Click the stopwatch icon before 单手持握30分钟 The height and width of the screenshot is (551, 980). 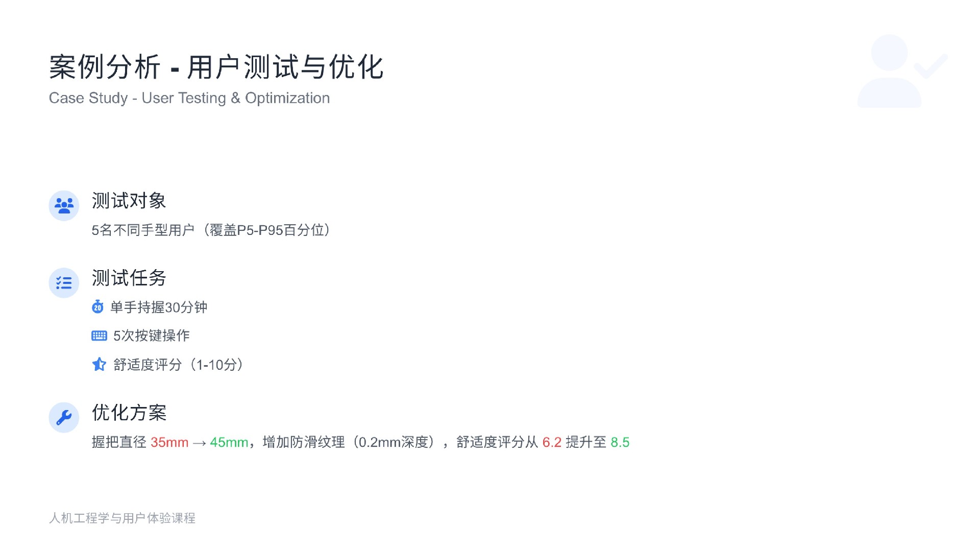[97, 307]
